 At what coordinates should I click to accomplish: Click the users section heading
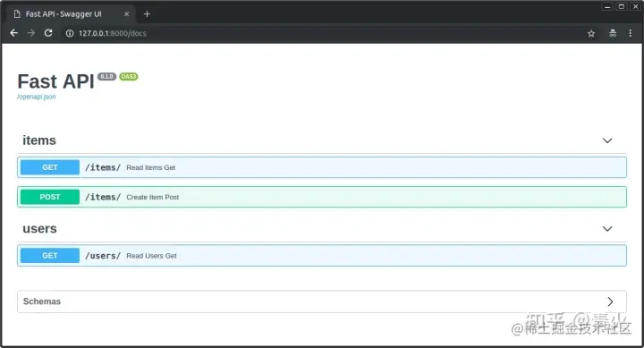click(x=39, y=228)
